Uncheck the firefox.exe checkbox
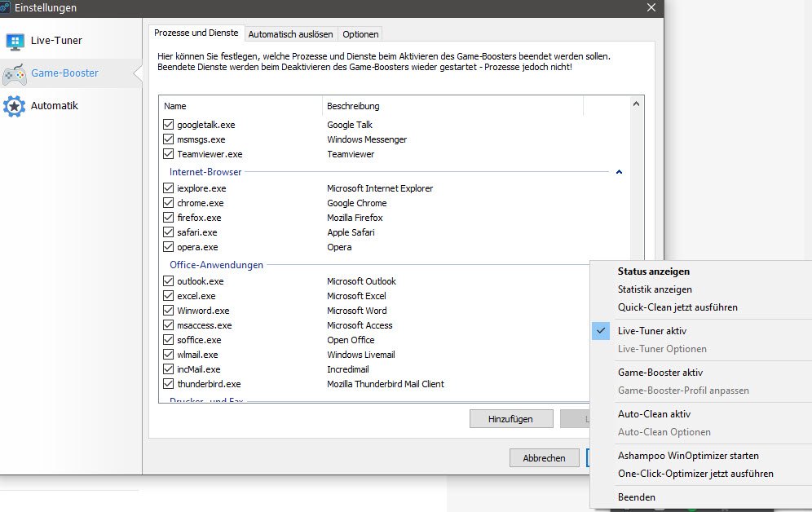This screenshot has height=512, width=812. [x=169, y=218]
